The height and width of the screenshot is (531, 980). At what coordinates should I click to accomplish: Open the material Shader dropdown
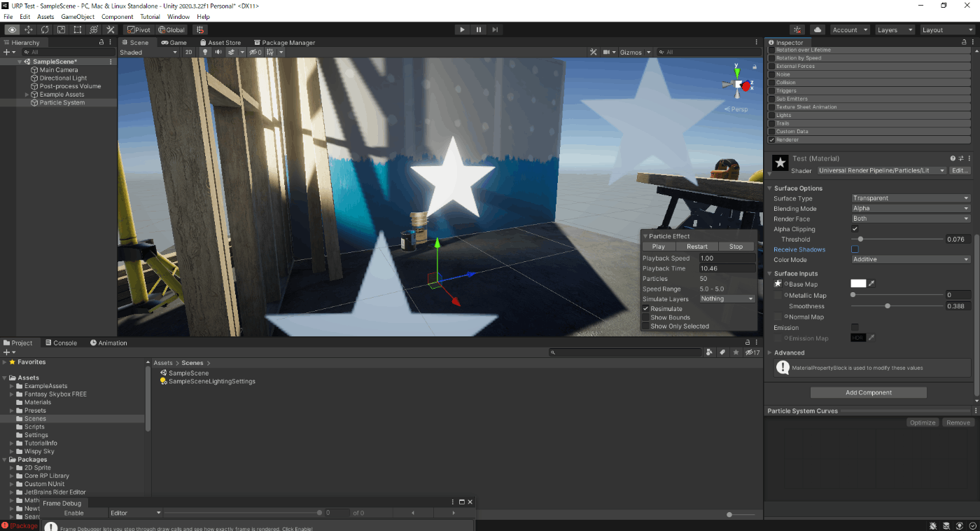(x=881, y=170)
